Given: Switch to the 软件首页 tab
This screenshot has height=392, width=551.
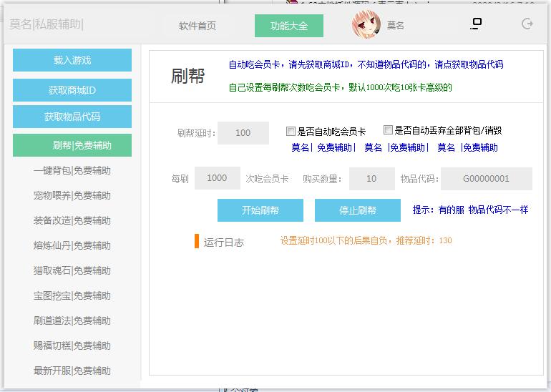Looking at the screenshot, I should pos(198,26).
